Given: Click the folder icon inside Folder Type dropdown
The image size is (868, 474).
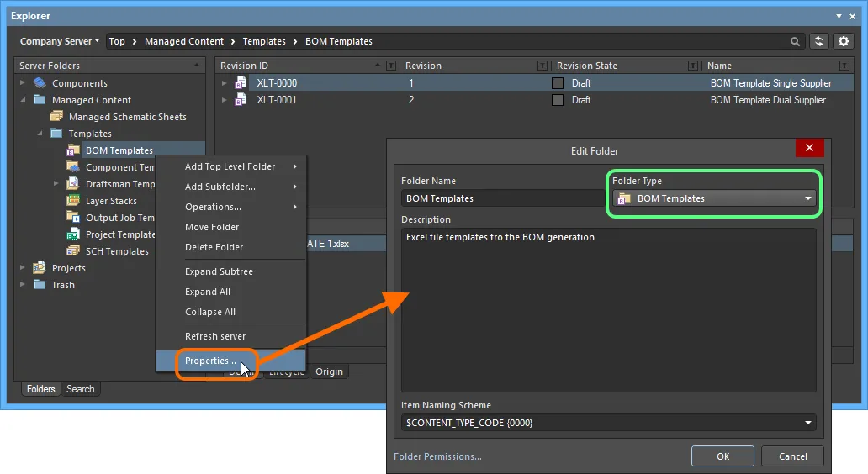Looking at the screenshot, I should pos(624,198).
